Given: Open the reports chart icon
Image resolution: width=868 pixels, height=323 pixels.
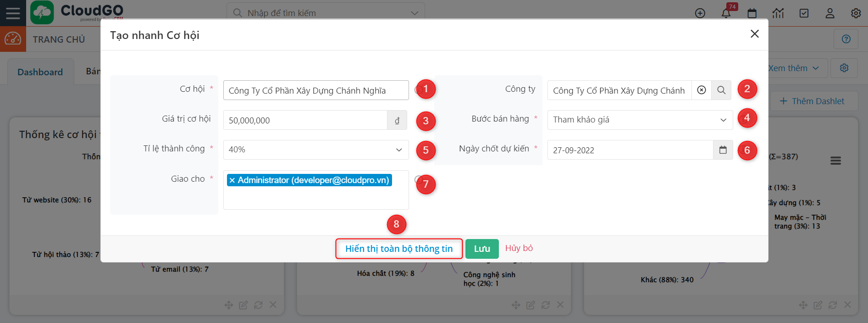Looking at the screenshot, I should [778, 13].
